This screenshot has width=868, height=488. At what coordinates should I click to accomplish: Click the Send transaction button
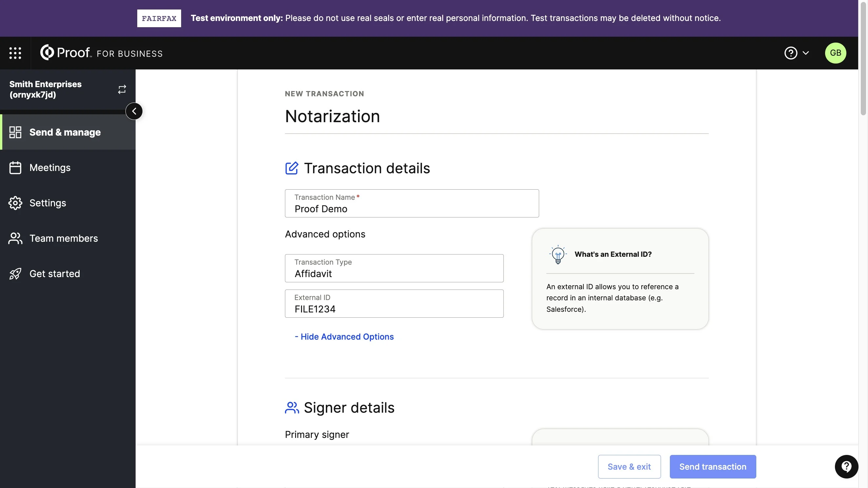coord(713,466)
